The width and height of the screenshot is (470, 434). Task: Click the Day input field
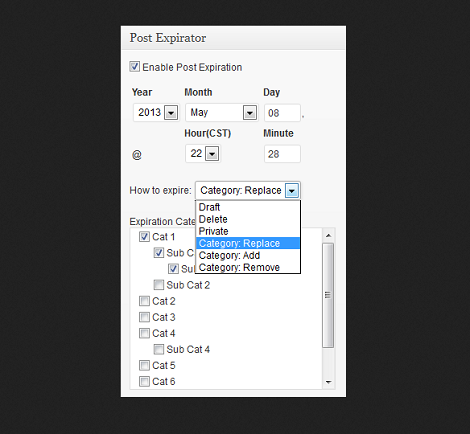pos(282,113)
